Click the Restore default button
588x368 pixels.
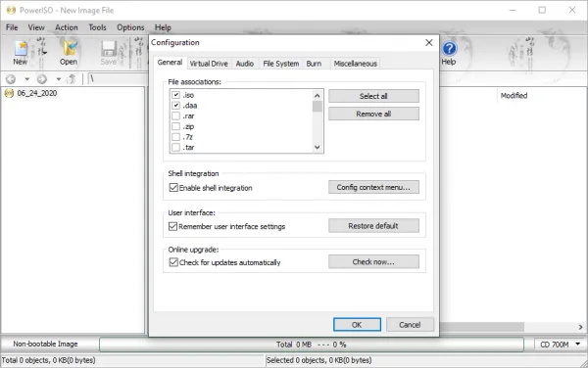tap(373, 226)
